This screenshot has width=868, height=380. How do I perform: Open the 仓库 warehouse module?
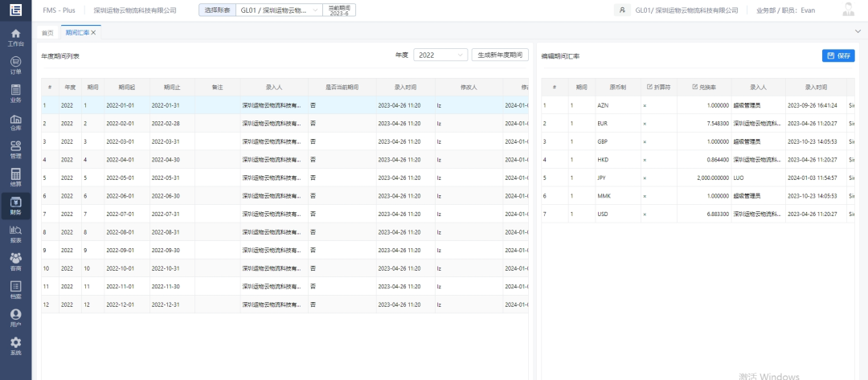pos(15,121)
